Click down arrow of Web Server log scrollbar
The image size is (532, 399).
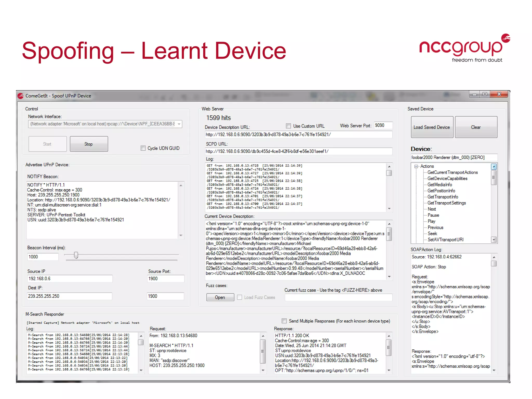point(389,209)
